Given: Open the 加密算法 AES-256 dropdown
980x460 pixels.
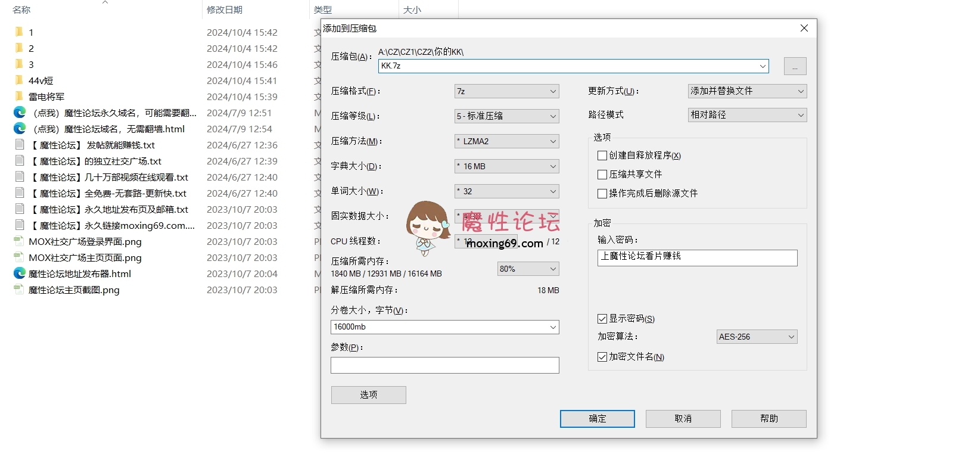Looking at the screenshot, I should coord(757,337).
